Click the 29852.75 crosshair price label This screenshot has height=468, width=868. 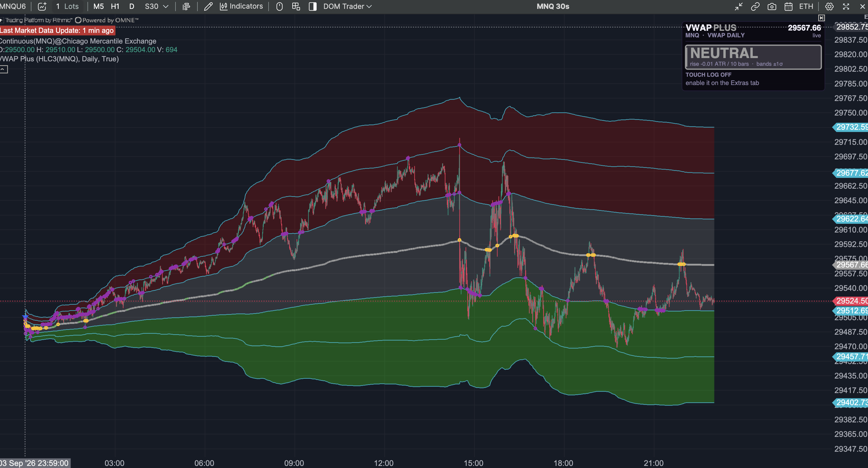click(x=851, y=27)
